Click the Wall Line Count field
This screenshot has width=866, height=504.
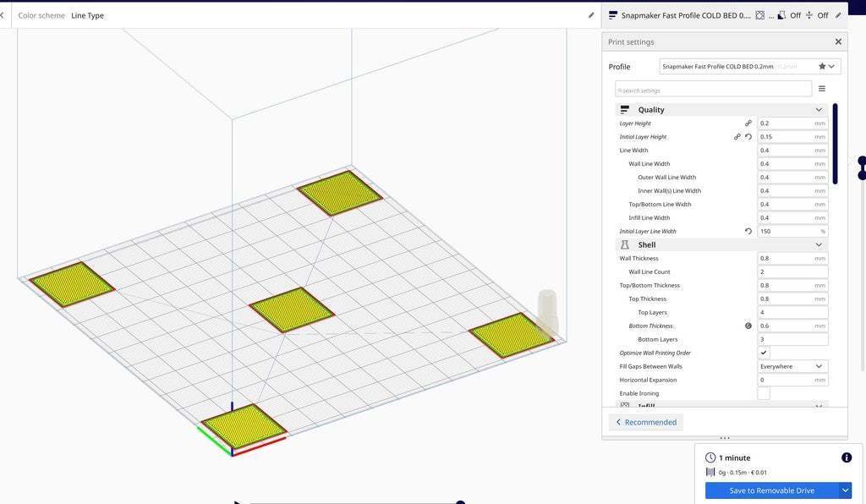(792, 271)
